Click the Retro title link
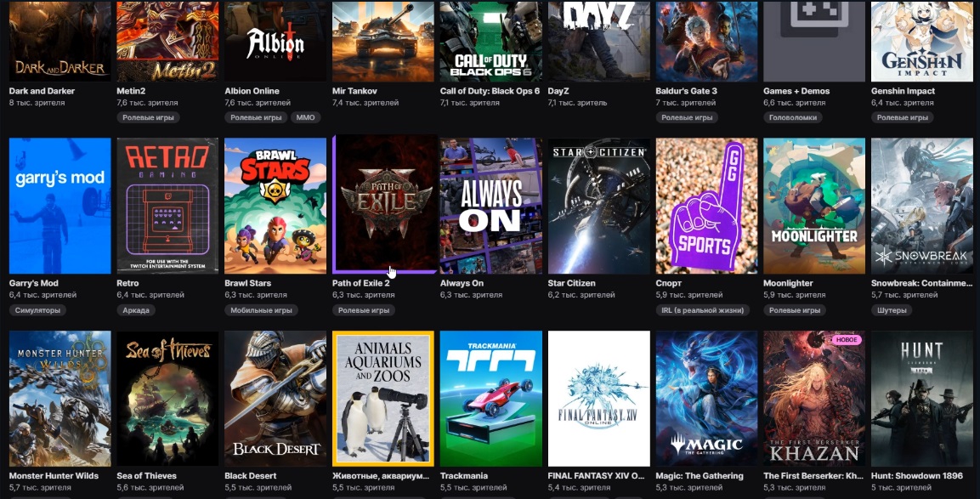The height and width of the screenshot is (499, 980). [128, 283]
